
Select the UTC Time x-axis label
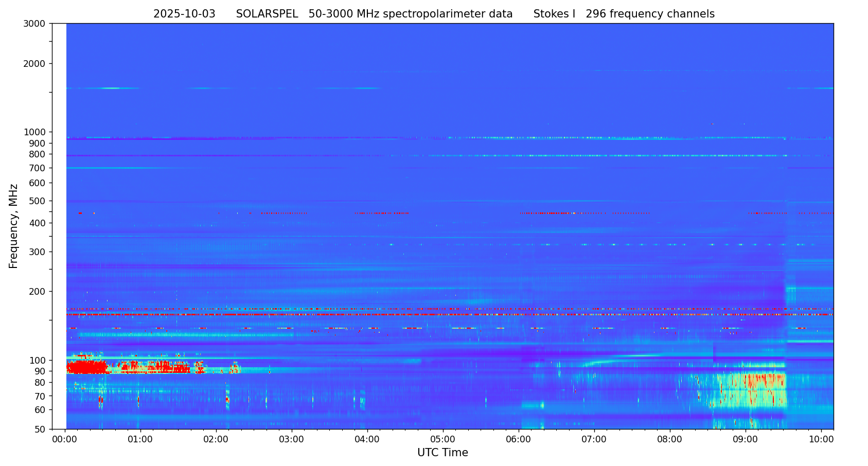point(442,453)
